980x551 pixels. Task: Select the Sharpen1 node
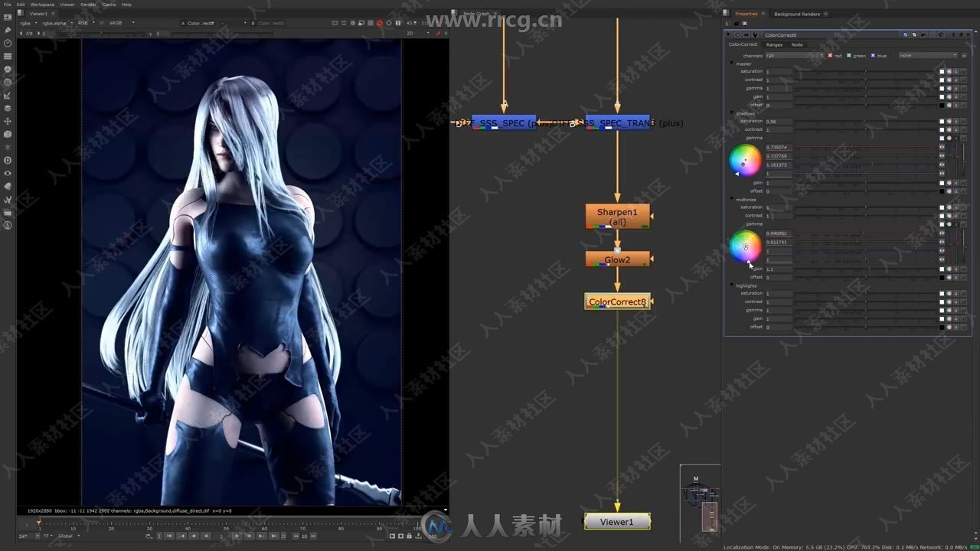coord(617,217)
